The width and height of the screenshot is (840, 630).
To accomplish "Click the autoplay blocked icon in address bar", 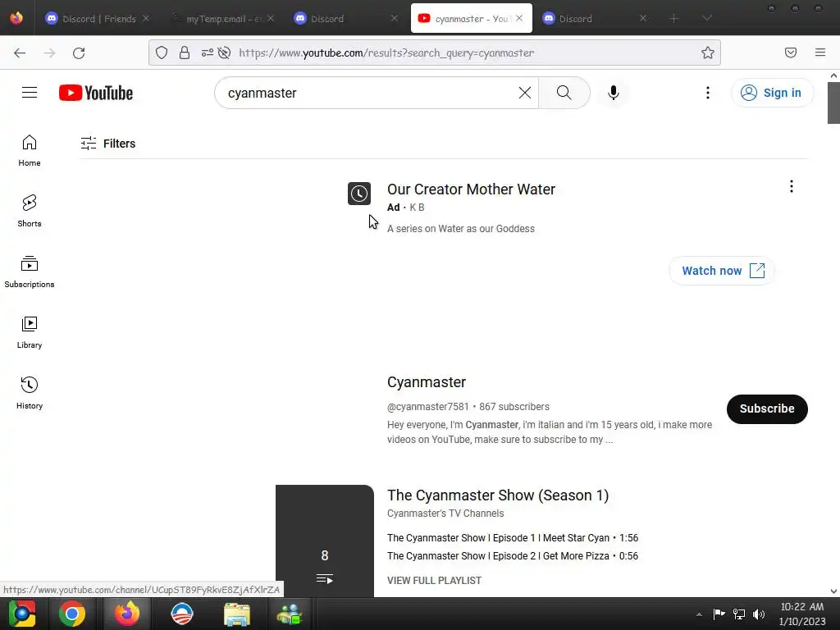I will click(x=225, y=52).
